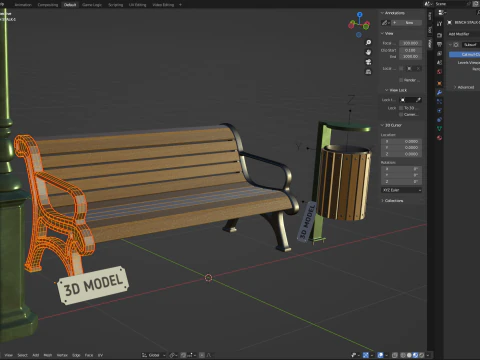Click the Subsurf modifier type icon
The image size is (480, 360).
456,45
